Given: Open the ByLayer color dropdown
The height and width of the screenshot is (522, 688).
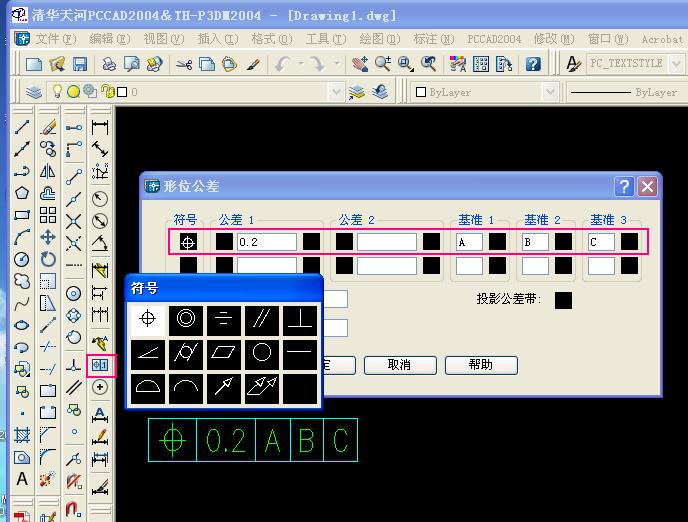Looking at the screenshot, I should click(550, 92).
